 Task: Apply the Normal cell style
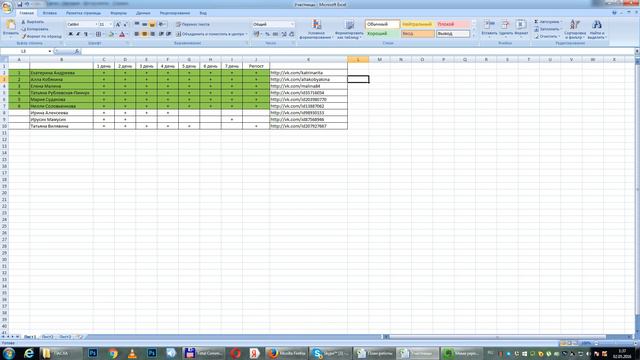[x=382, y=24]
